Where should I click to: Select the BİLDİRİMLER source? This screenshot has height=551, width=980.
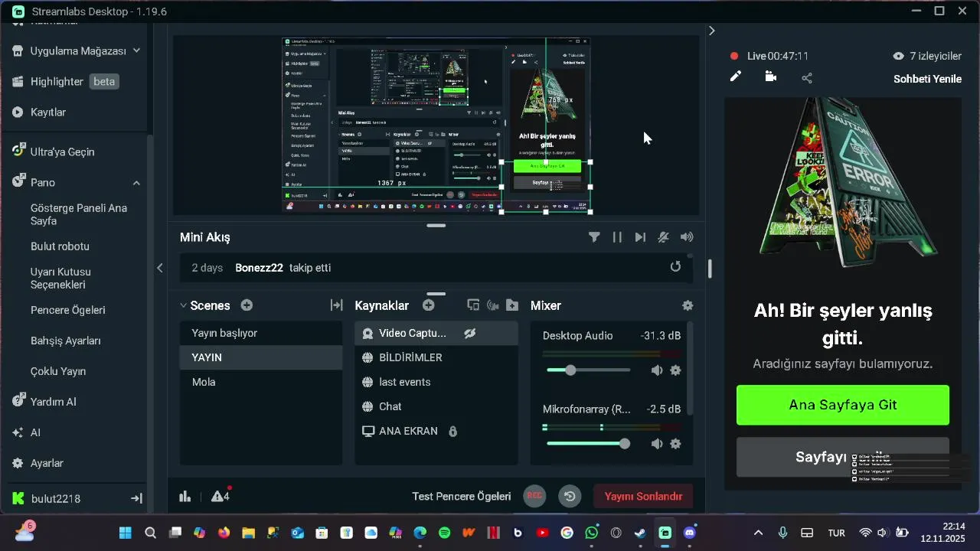click(x=436, y=357)
